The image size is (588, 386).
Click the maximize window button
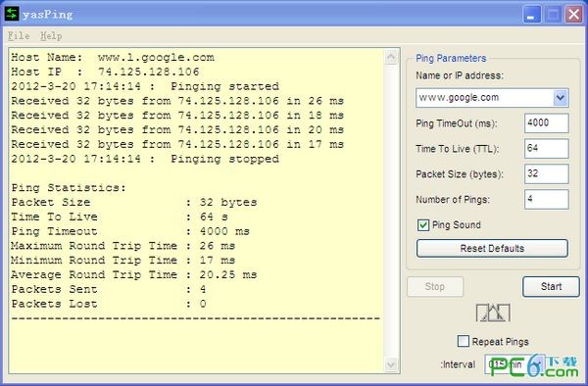coord(553,15)
